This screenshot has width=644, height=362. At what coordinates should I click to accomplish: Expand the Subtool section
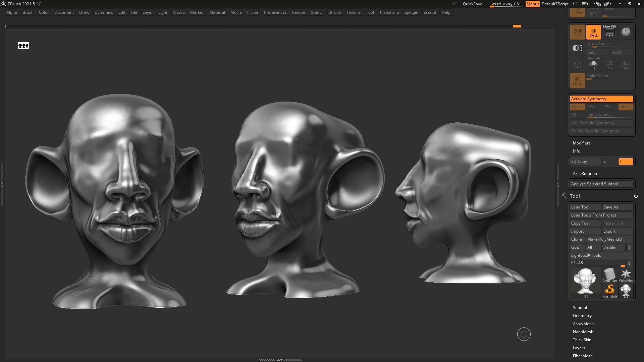coord(580,308)
